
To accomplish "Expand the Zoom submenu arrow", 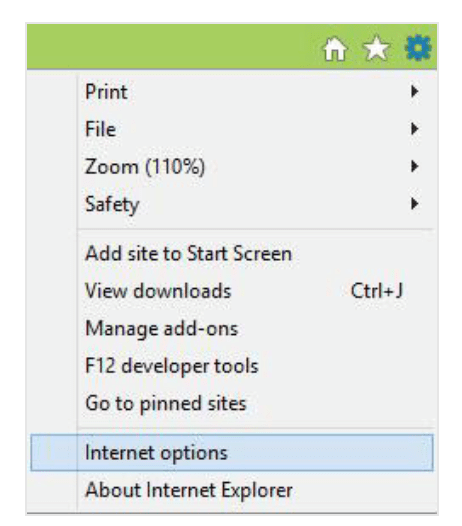I will point(415,166).
